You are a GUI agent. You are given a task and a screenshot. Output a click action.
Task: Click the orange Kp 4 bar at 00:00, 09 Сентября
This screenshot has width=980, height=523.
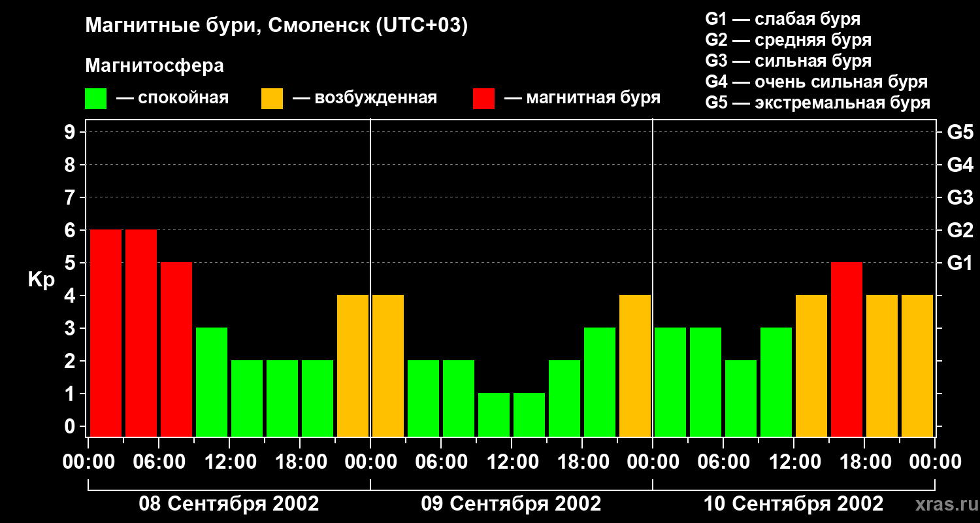[x=388, y=365]
